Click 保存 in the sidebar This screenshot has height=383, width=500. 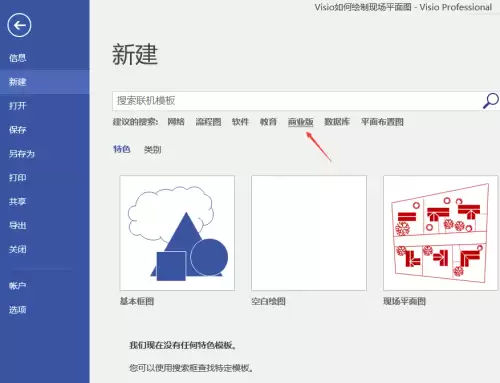coord(18,130)
